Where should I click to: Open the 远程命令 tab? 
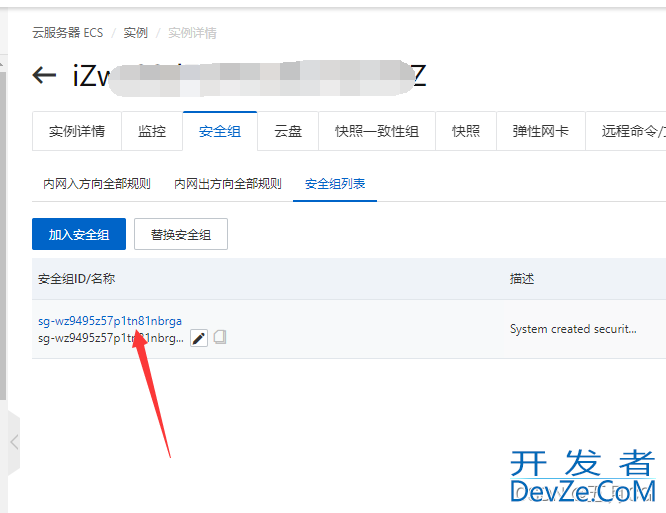click(x=626, y=131)
